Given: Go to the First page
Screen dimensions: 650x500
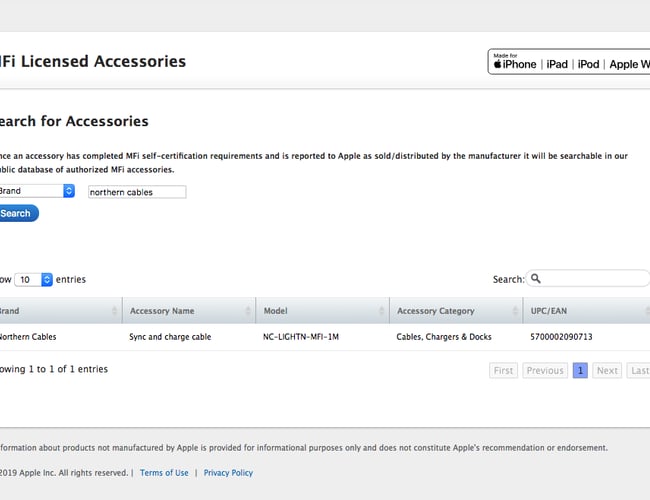Looking at the screenshot, I should click(504, 370).
